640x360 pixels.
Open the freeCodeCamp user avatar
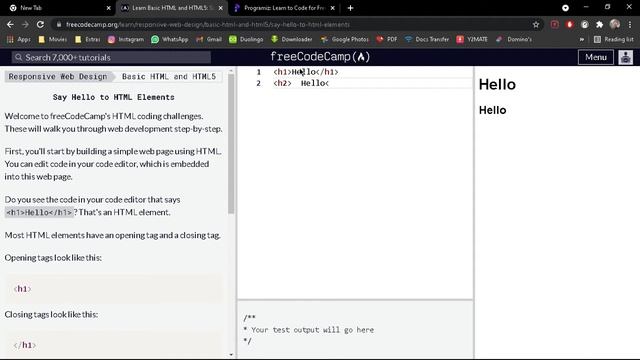(626, 57)
